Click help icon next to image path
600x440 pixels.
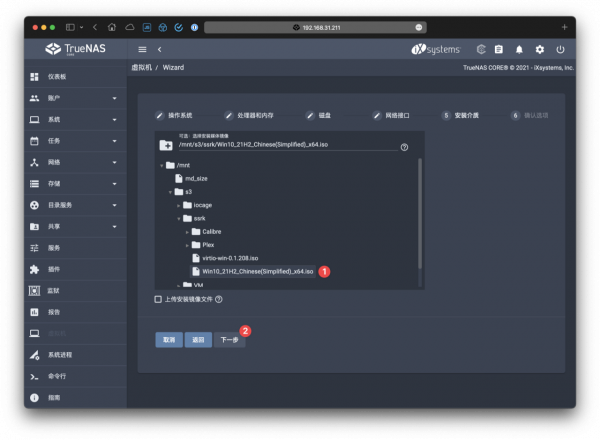click(404, 147)
